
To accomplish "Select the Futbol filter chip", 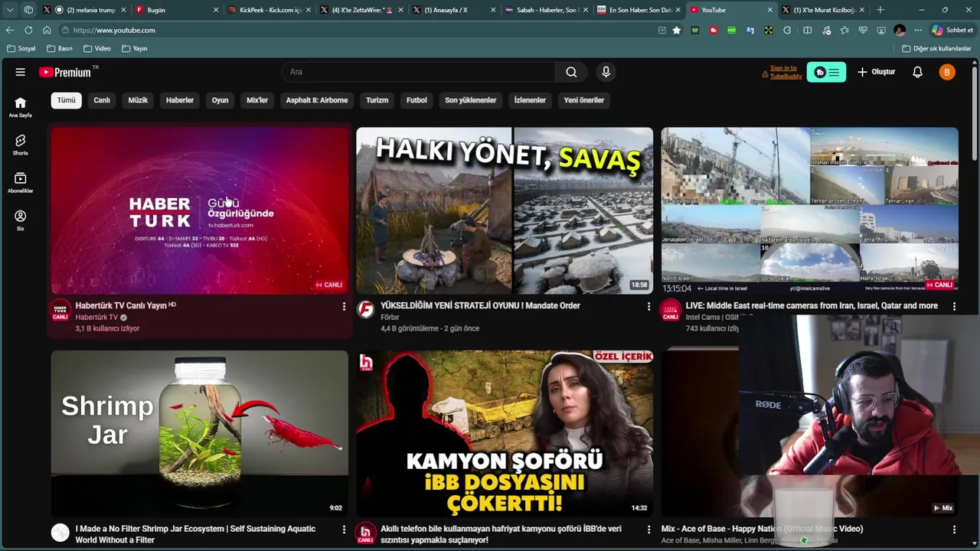I will pos(416,100).
